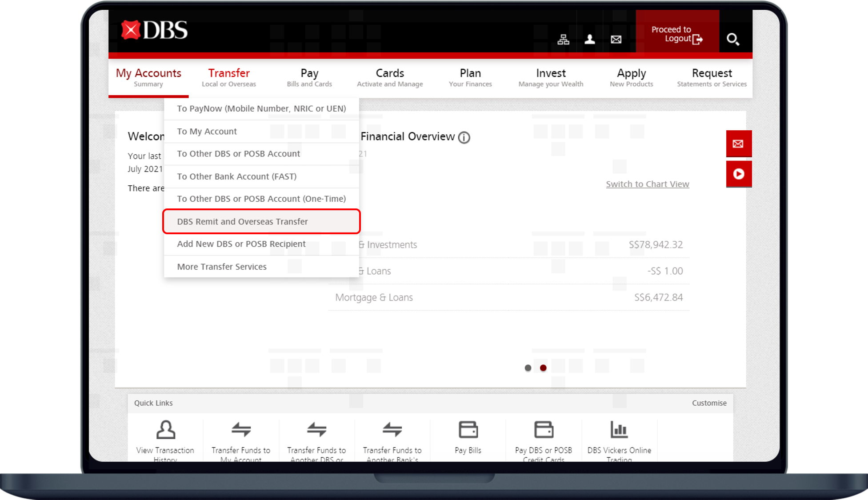
Task: Open Pay DBS or POSB Credit Cards icon
Action: pyautogui.click(x=544, y=430)
